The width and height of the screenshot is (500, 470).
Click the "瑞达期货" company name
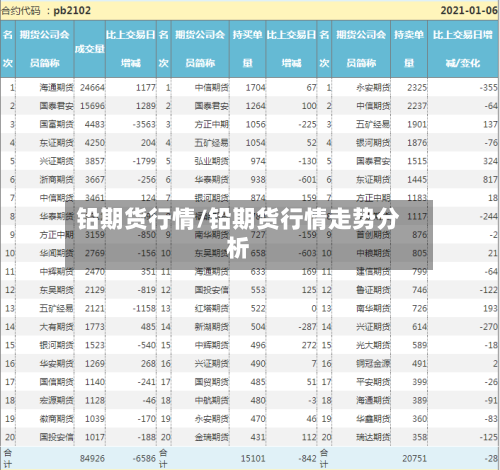tap(373, 437)
